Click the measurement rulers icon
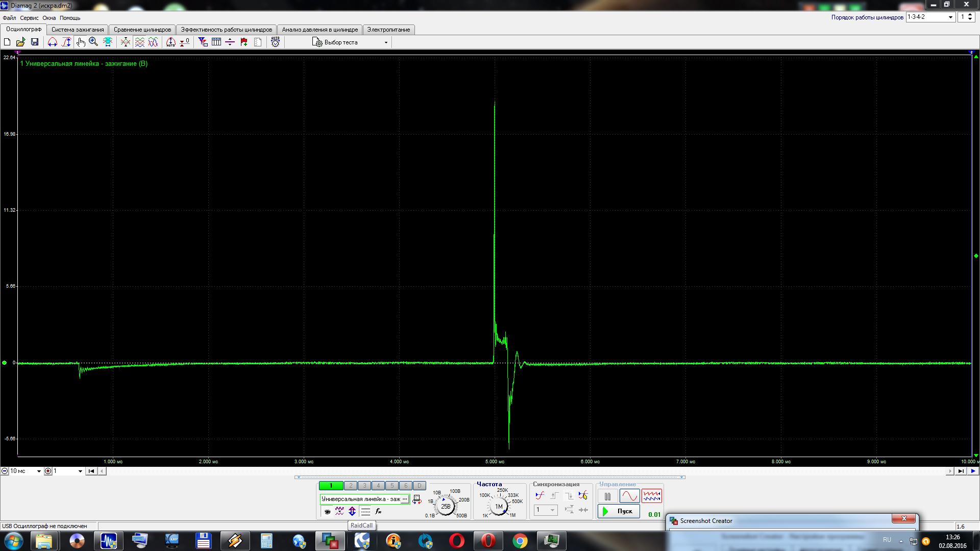 (230, 42)
